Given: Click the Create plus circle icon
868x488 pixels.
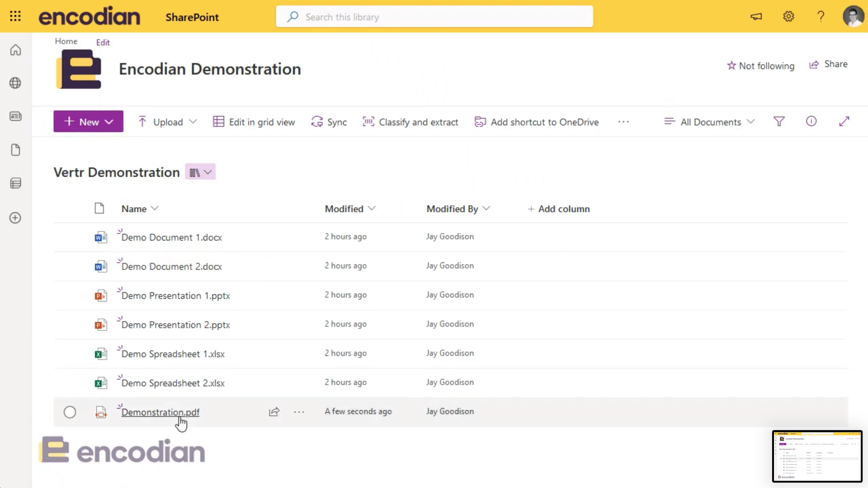Looking at the screenshot, I should point(15,218).
